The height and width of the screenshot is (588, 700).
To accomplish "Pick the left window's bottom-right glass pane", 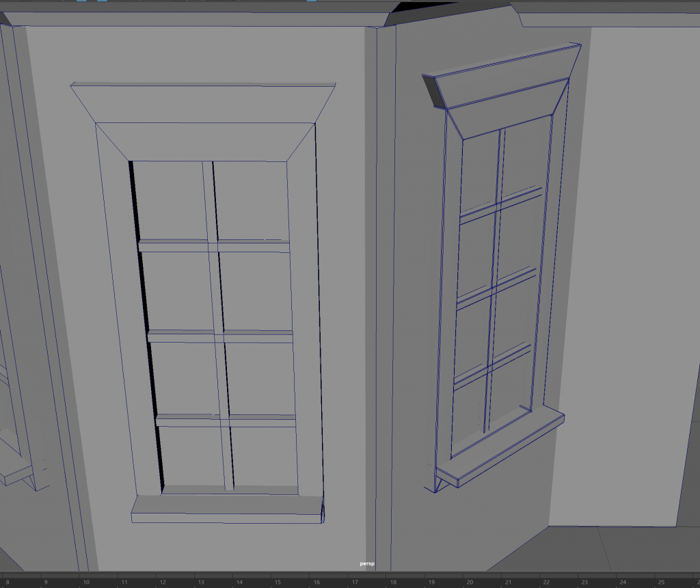I will tap(264, 455).
